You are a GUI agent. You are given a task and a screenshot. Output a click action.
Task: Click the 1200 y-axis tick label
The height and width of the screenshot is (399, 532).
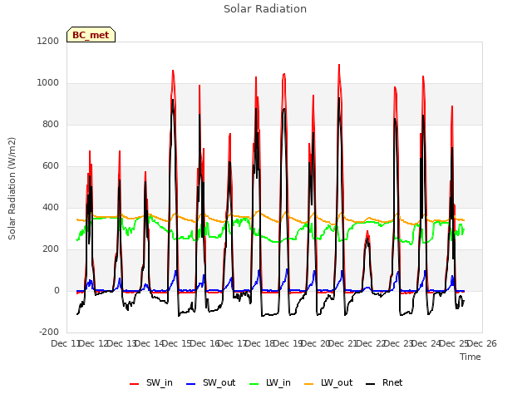pos(48,41)
